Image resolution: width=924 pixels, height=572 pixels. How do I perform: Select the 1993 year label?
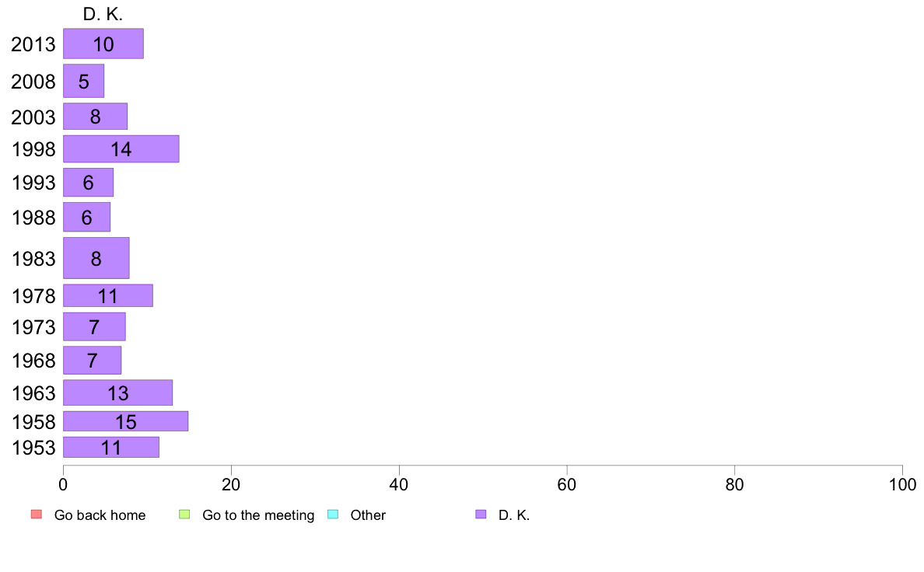point(33,183)
